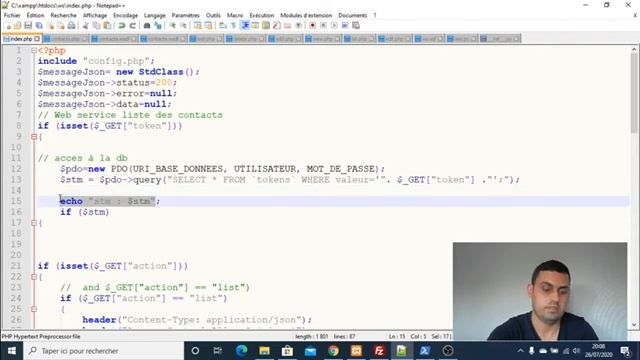Toggle synchronized vertical scrolling
640x360 pixels.
[x=198, y=26]
